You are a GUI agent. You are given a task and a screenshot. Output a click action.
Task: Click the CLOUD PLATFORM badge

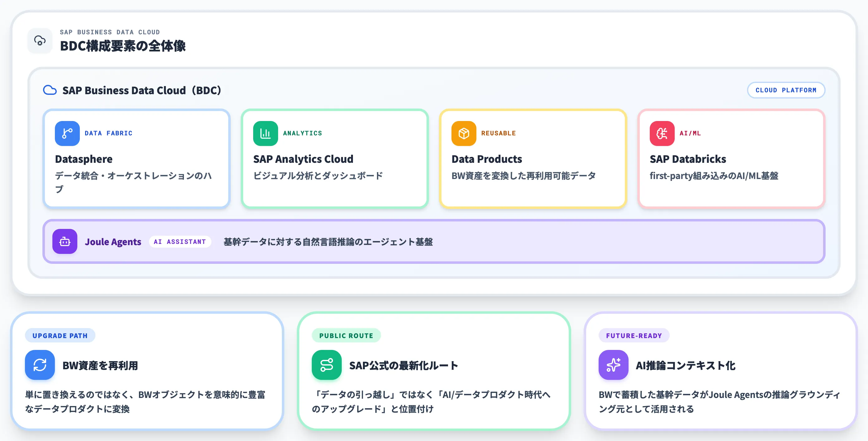click(786, 90)
